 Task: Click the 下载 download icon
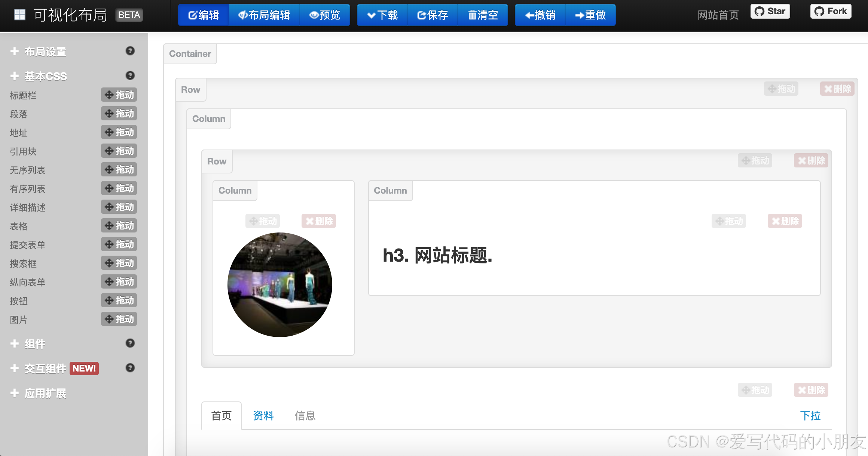pyautogui.click(x=372, y=15)
